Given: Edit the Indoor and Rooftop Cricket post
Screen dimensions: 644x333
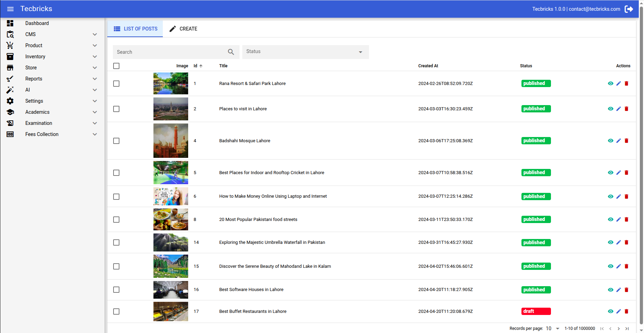Looking at the screenshot, I should point(619,173).
